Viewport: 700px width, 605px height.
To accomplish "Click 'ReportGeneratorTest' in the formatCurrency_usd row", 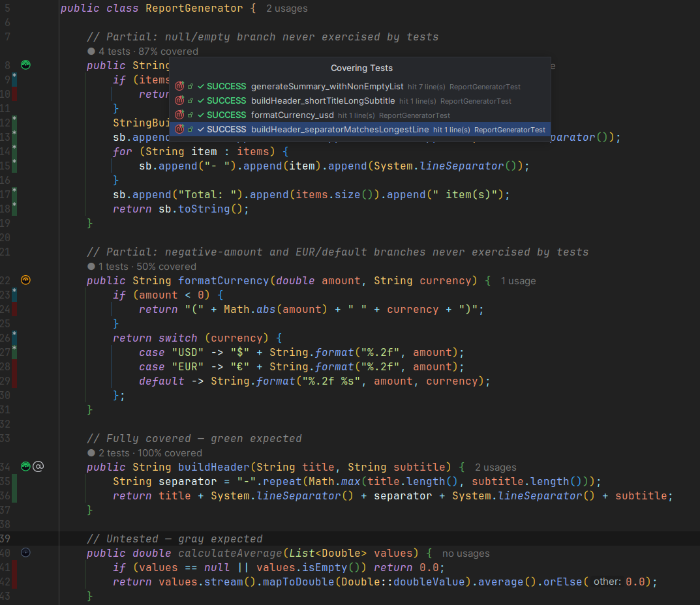I will tap(414, 115).
